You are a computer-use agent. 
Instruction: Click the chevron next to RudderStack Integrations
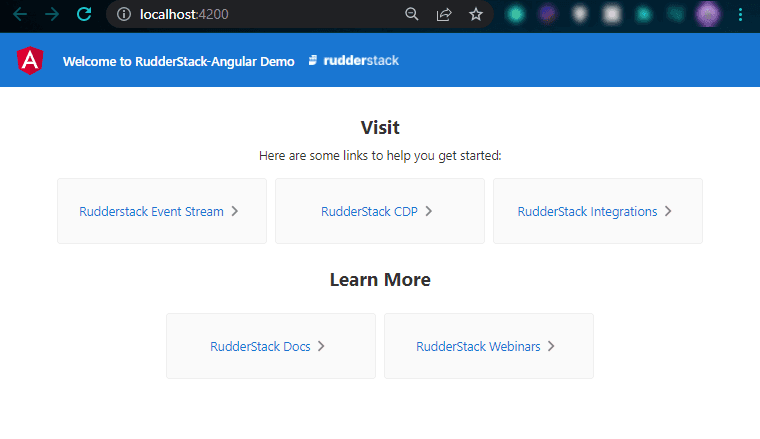[668, 211]
